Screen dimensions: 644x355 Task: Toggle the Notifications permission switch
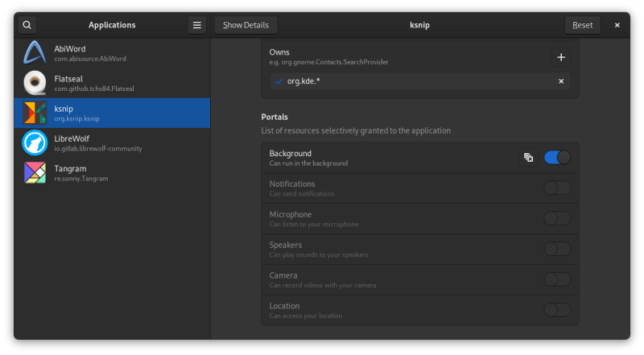click(x=557, y=188)
